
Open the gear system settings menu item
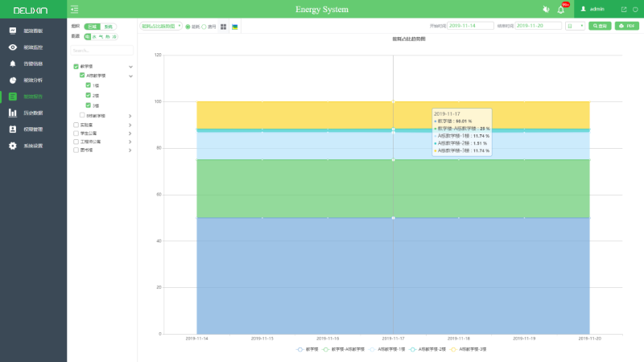(13, 146)
